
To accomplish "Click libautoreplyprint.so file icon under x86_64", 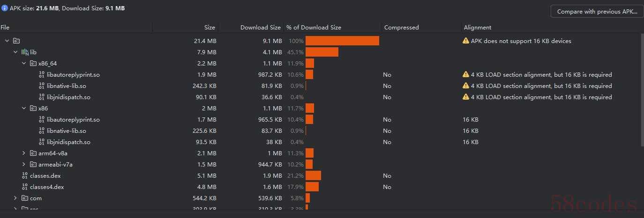I will tap(42, 74).
